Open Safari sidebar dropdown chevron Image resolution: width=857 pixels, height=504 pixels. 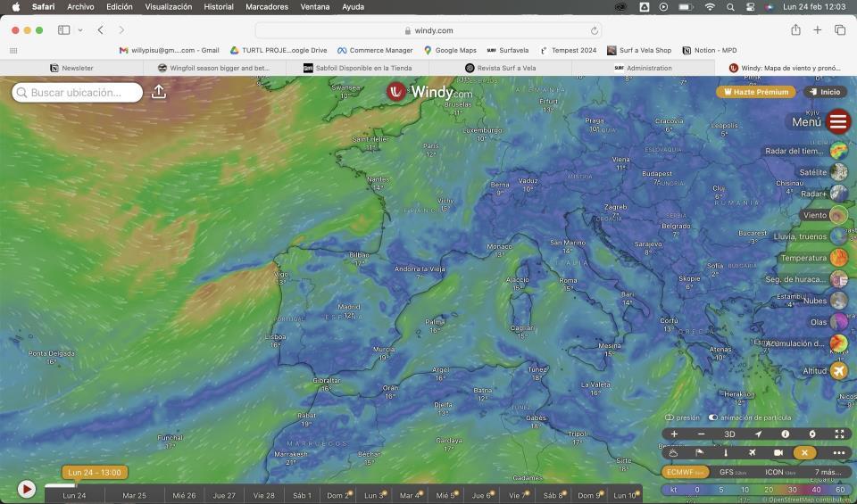80,30
